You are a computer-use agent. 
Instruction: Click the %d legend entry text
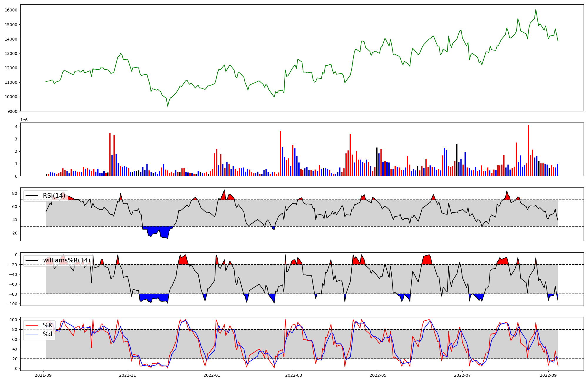tap(48, 334)
